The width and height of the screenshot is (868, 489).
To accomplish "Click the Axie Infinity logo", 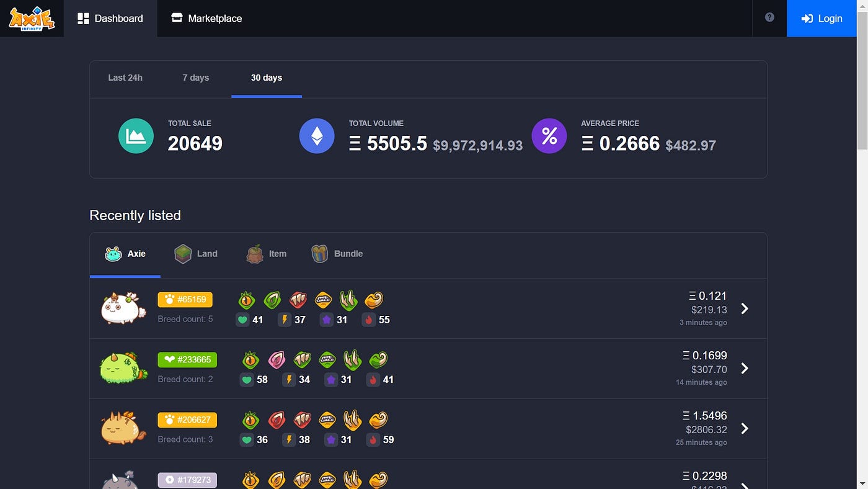I will point(32,18).
